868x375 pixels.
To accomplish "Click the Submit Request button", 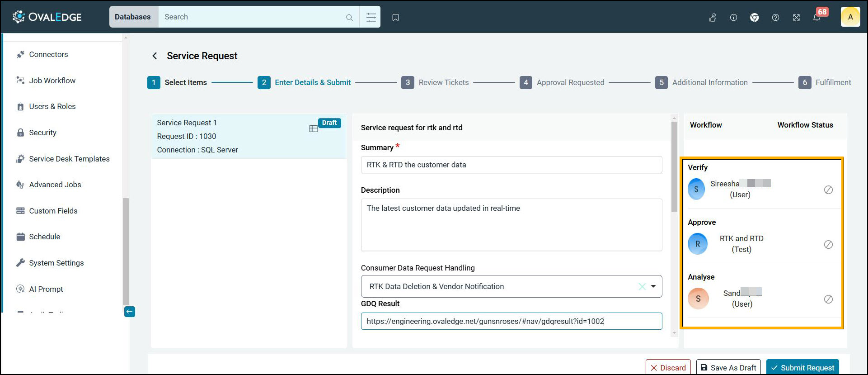I will [802, 368].
